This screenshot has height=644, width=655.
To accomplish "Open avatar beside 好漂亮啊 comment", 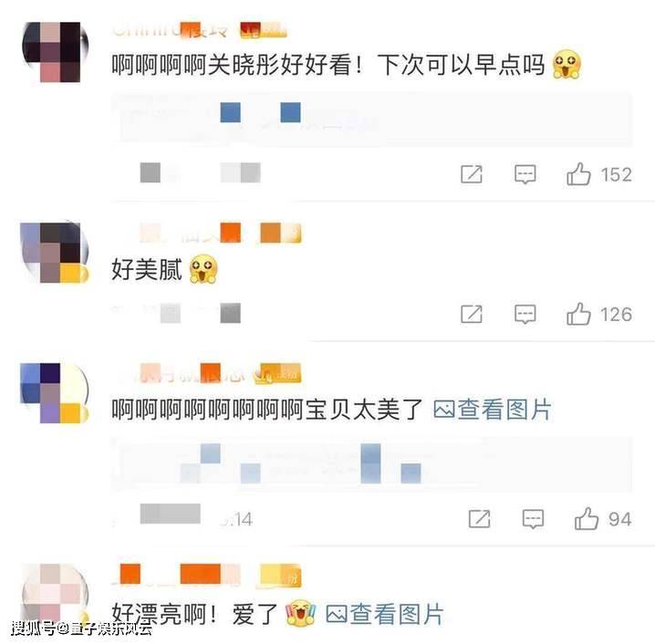I will click(55, 594).
